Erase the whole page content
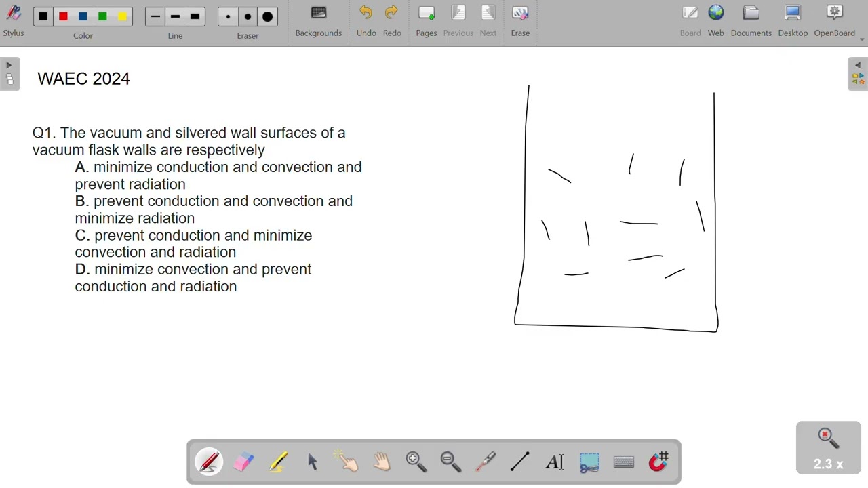868x488 pixels. (x=520, y=21)
